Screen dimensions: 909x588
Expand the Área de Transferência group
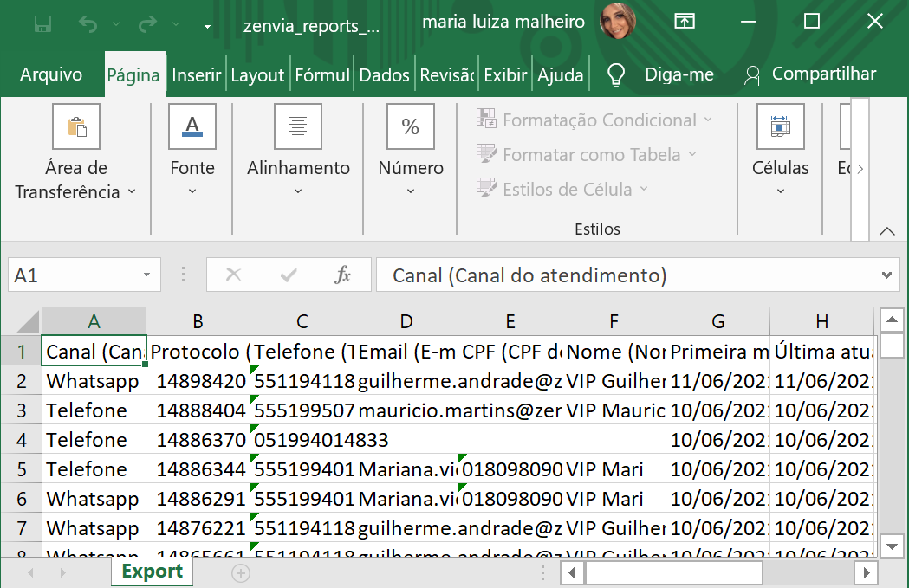coord(133,191)
